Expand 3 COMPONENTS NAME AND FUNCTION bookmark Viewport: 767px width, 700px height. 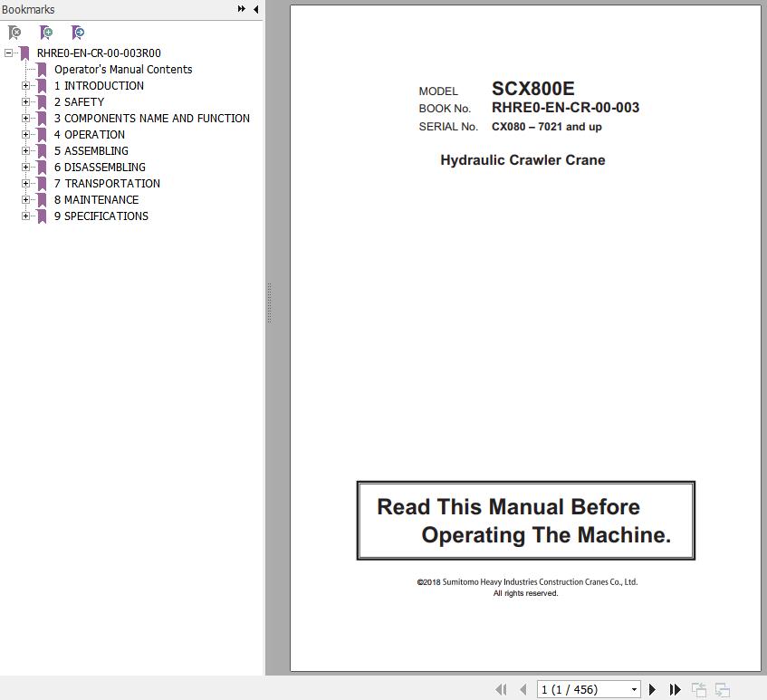[x=26, y=119]
